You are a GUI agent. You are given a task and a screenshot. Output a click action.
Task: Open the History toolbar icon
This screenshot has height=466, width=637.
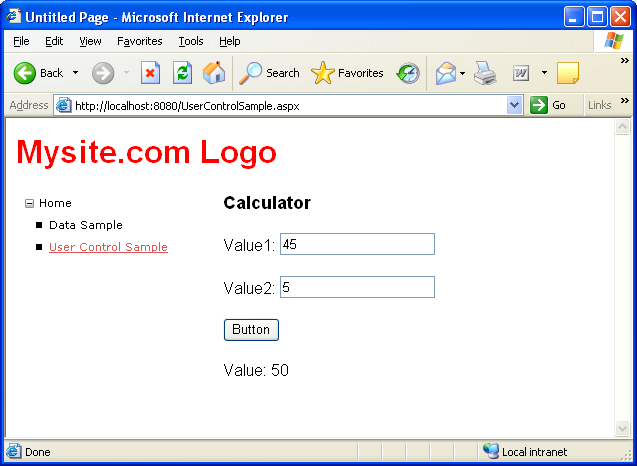408,73
